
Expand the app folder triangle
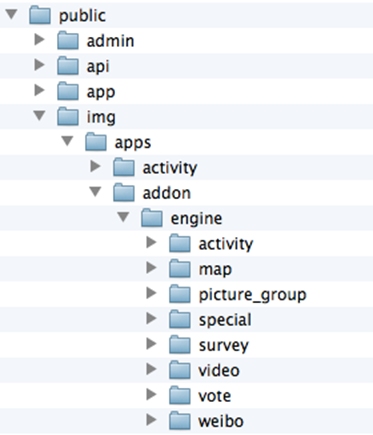click(x=40, y=90)
